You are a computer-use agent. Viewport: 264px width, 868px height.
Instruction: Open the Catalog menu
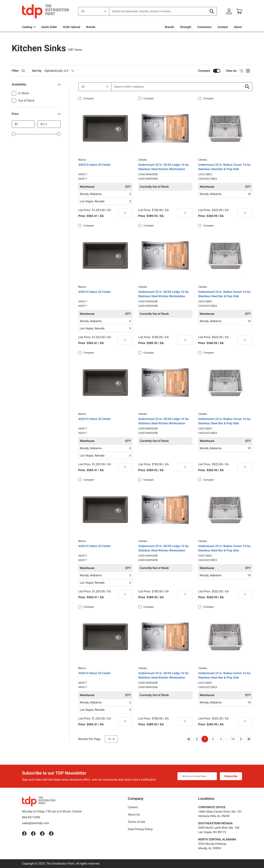[29, 27]
